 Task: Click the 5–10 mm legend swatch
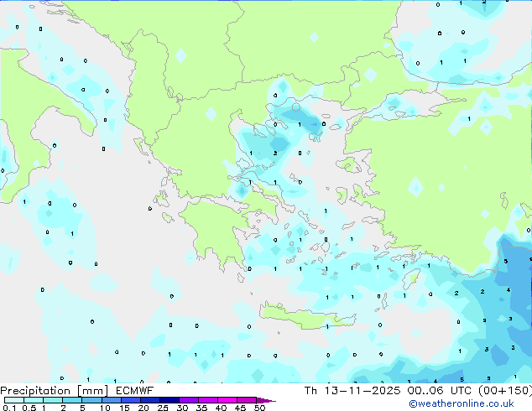point(91,400)
